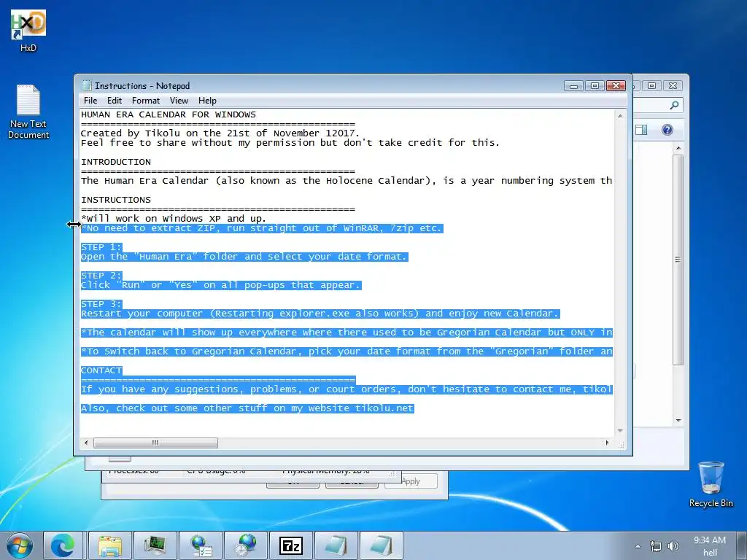
Task: Close the Instructions Notepad window
Action: (616, 86)
